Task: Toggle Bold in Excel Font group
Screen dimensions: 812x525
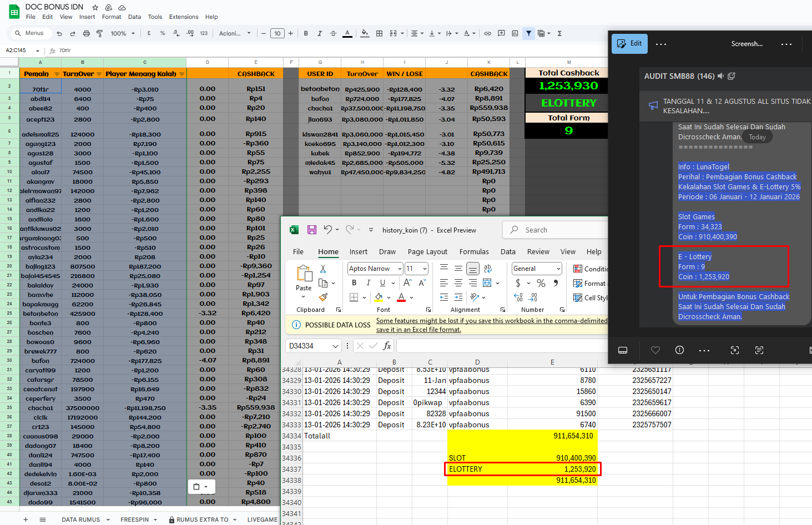Action: coord(354,283)
